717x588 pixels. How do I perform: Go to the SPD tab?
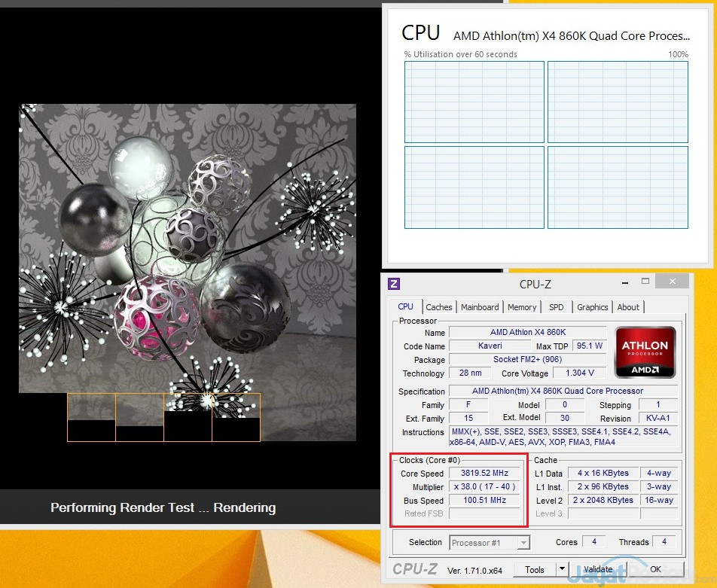coord(556,307)
